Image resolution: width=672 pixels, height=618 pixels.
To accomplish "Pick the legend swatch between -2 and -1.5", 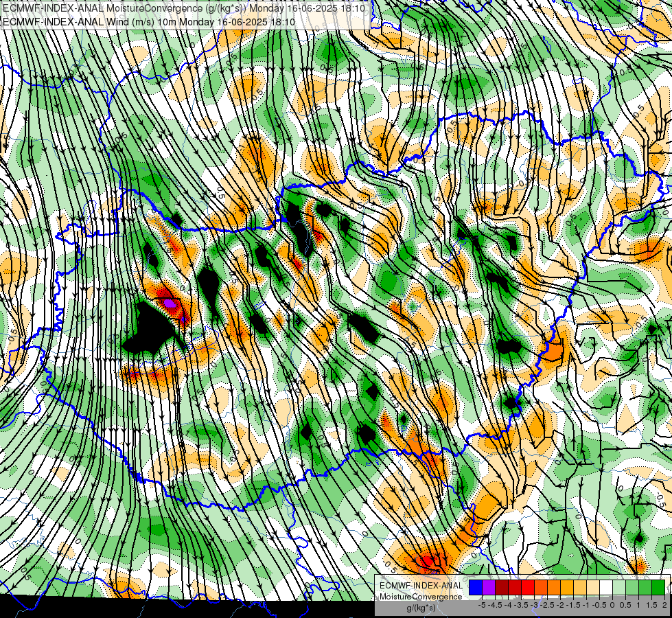I will coord(567,588).
